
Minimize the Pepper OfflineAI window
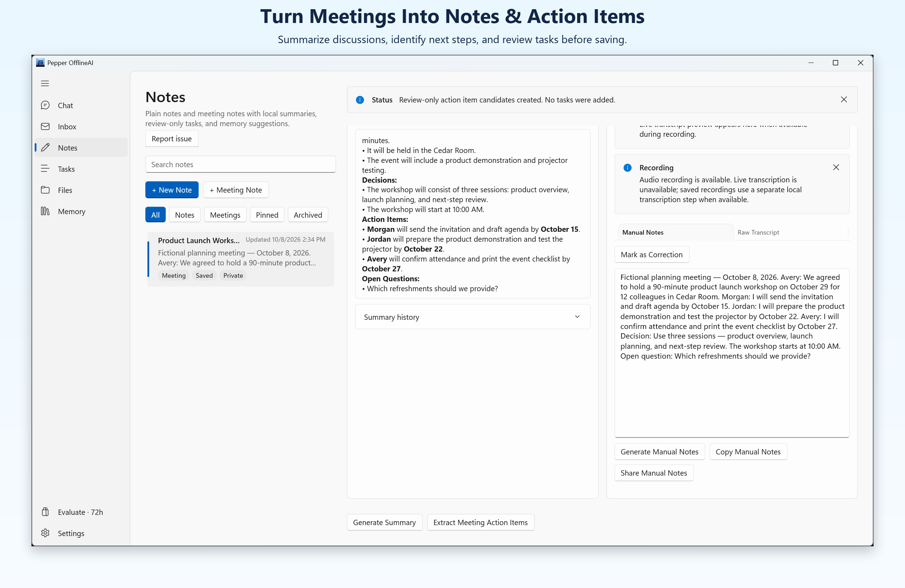pos(811,63)
